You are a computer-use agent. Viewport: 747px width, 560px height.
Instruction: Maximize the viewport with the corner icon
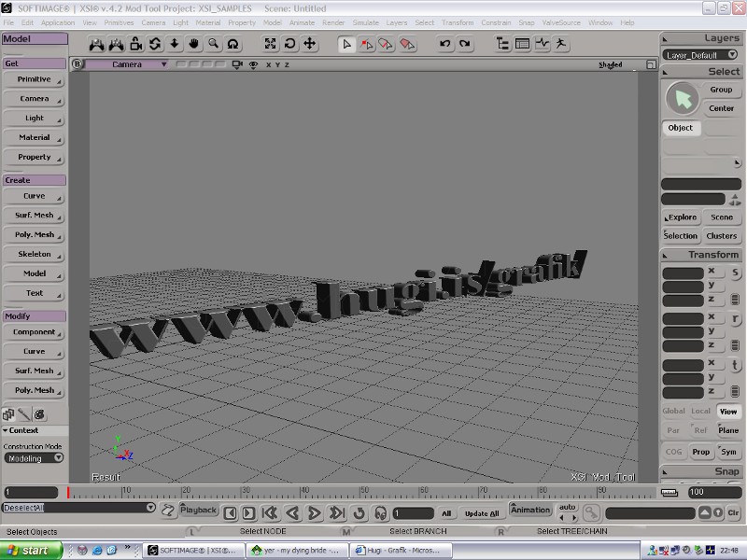click(651, 64)
